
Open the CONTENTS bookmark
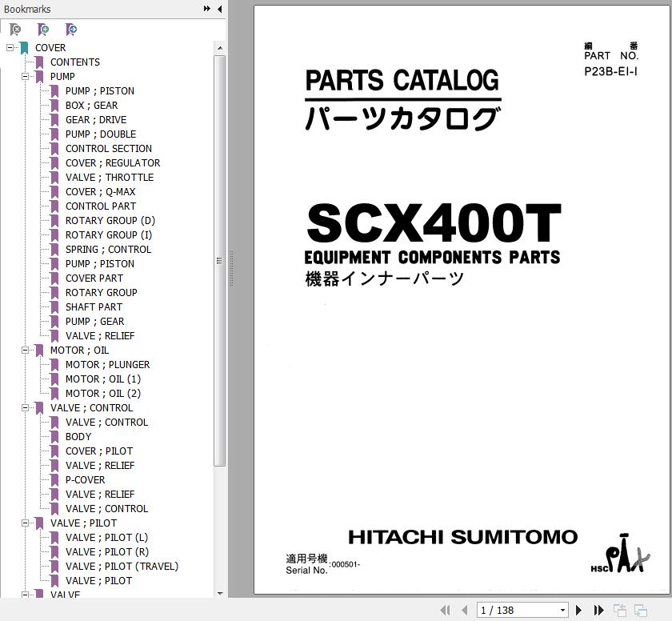click(75, 62)
